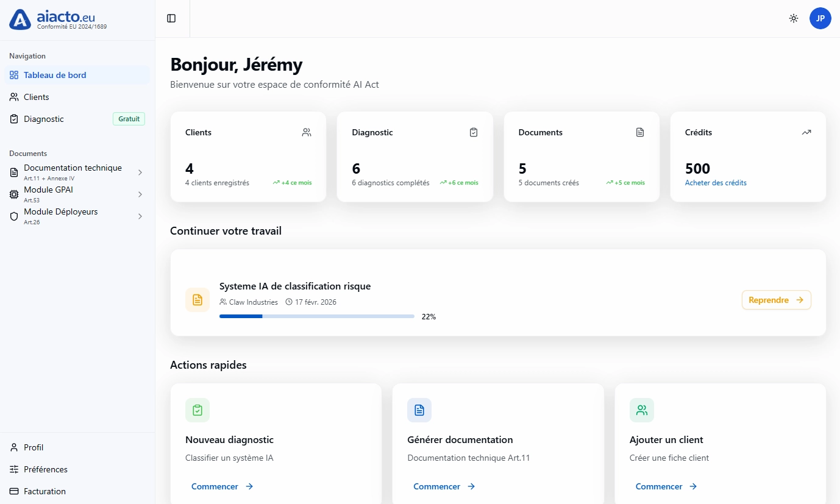Open Facturation from the bottom sidebar

coord(44,491)
